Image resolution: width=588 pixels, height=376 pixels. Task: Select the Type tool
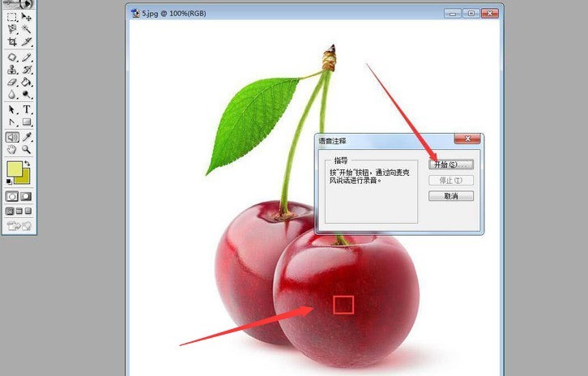[26, 109]
